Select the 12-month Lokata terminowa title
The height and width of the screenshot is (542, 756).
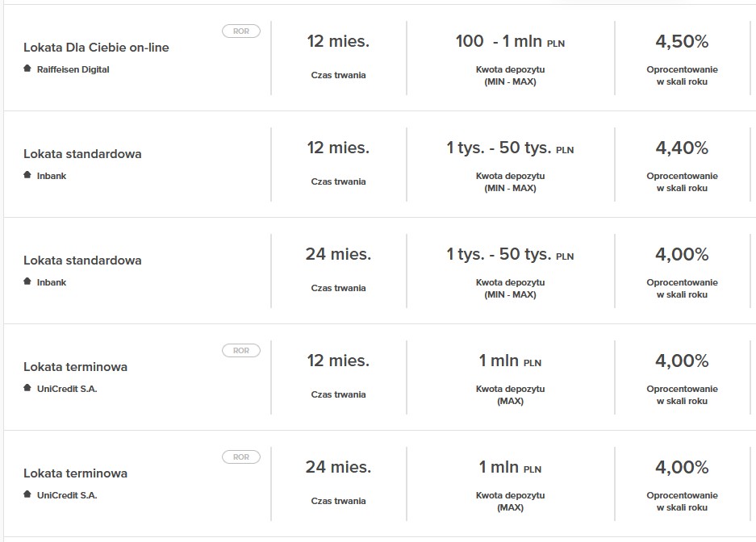pyautogui.click(x=75, y=367)
